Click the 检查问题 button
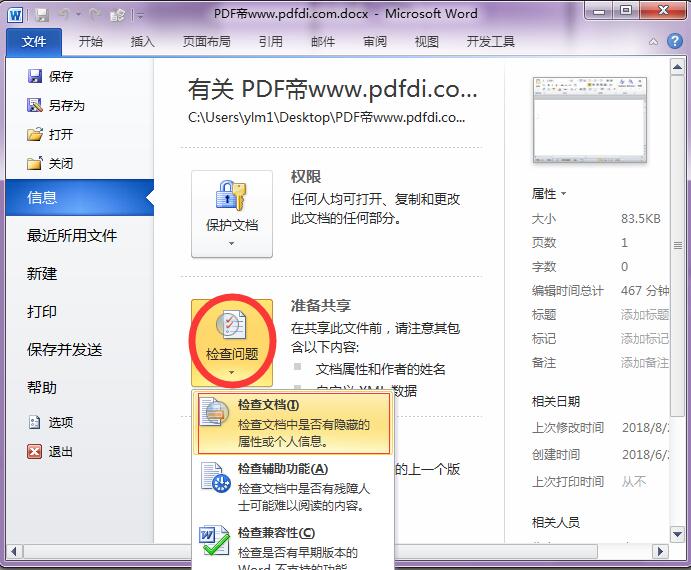Viewport: 691px width, 570px height. coord(232,343)
